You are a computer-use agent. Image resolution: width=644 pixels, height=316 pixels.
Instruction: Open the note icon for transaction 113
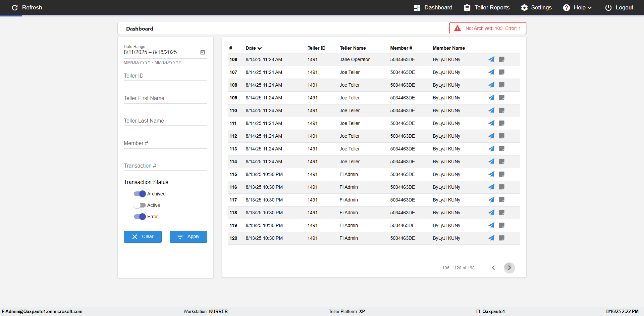tap(502, 149)
